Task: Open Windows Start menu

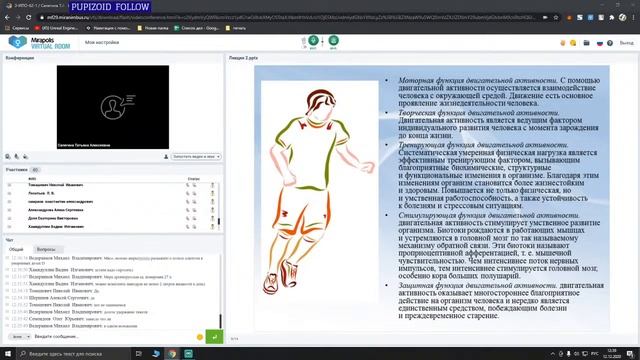Action: click(x=8, y=353)
